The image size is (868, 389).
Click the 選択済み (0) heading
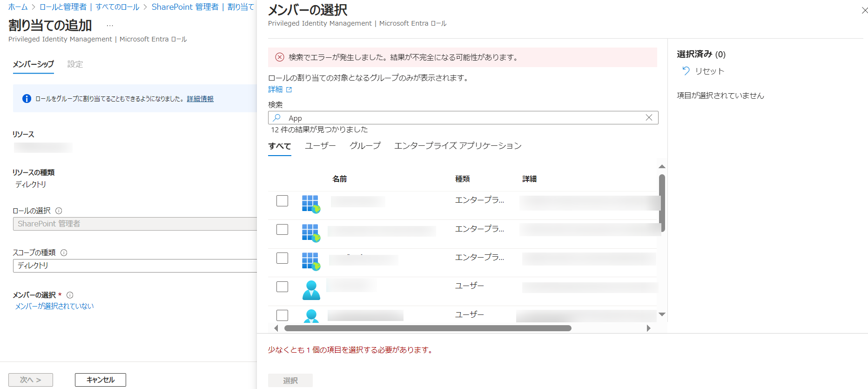[x=701, y=54]
